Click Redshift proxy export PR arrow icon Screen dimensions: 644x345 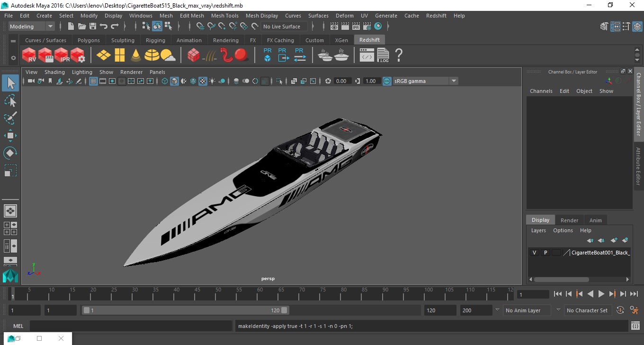coord(283,55)
